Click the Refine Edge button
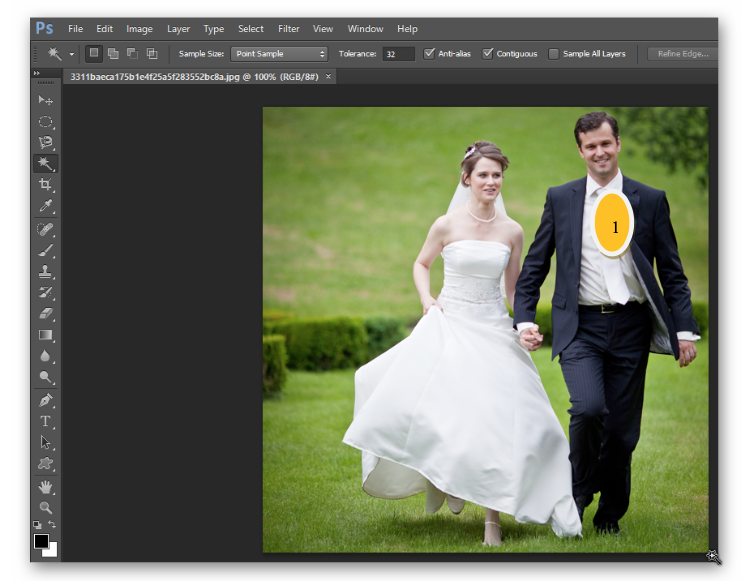 click(x=682, y=54)
